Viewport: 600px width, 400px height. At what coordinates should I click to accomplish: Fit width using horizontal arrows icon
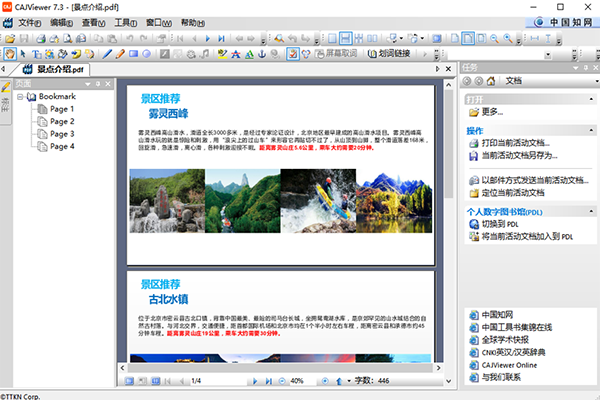tap(535, 38)
